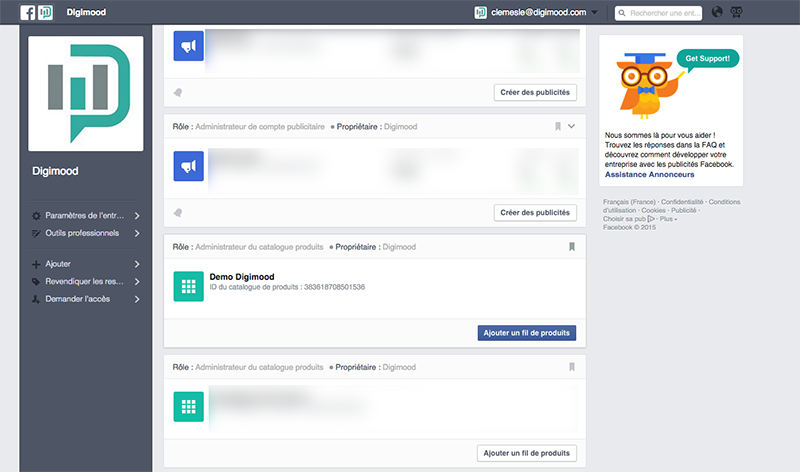Click the Demo Digimood catalogue grid icon
This screenshot has width=800, height=472.
coord(188,286)
